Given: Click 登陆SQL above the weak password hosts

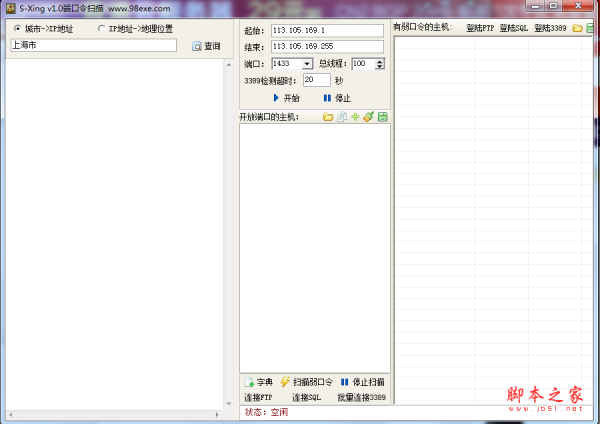Looking at the screenshot, I should [x=514, y=28].
